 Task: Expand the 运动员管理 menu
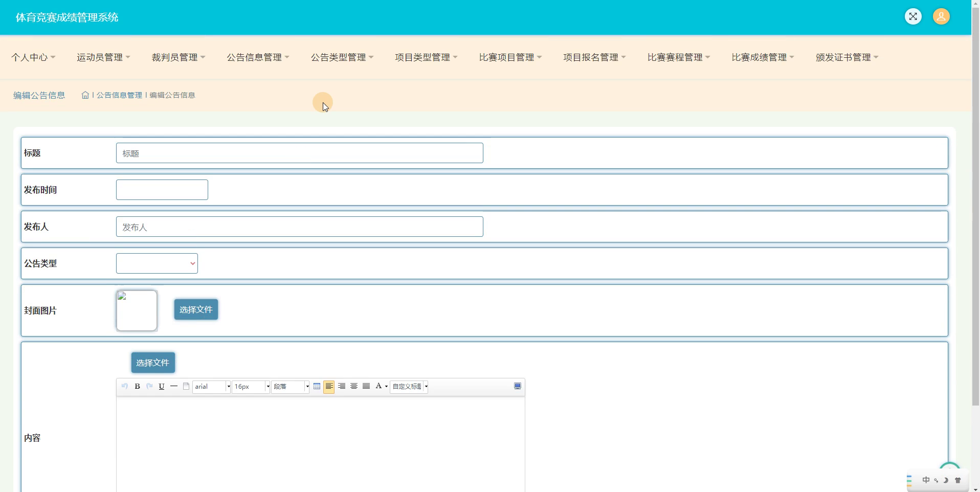(x=103, y=57)
